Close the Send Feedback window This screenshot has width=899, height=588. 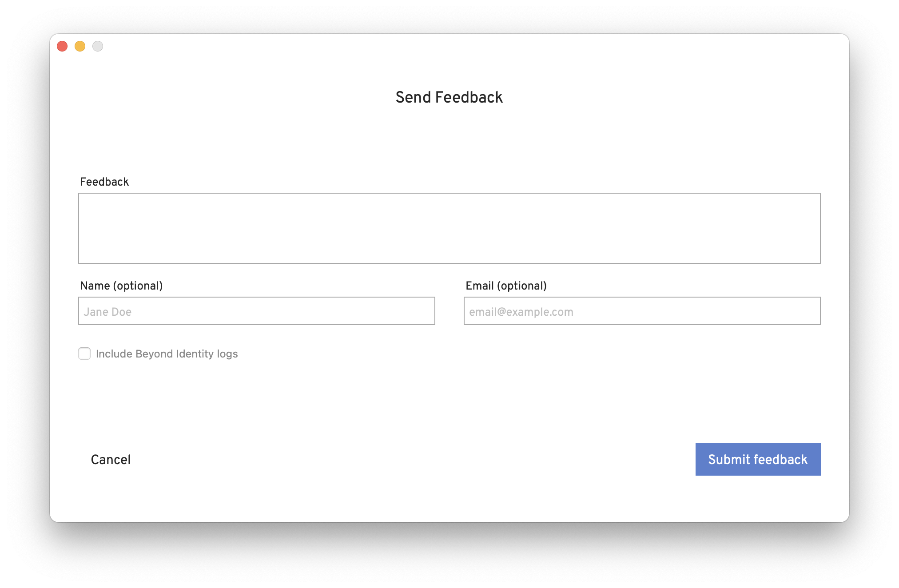tap(62, 46)
